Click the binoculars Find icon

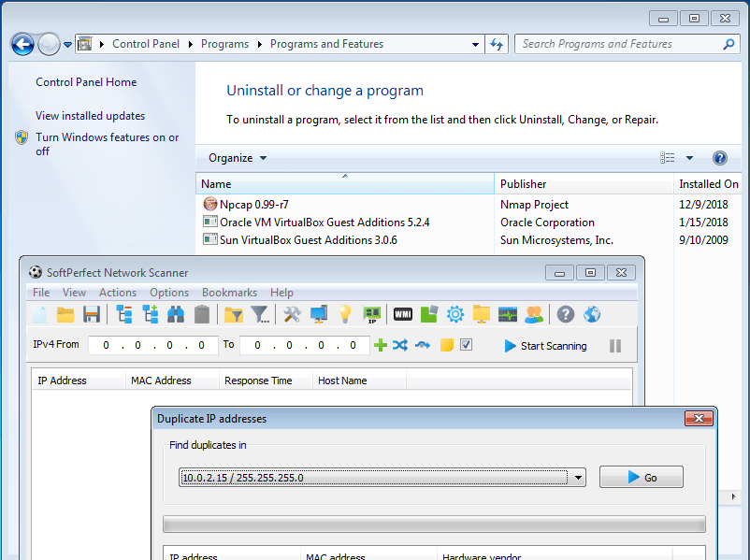176,315
